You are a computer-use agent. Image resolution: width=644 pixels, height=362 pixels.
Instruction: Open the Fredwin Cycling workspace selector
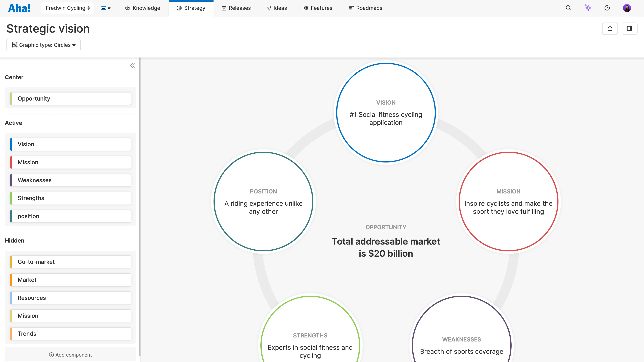[x=67, y=8]
